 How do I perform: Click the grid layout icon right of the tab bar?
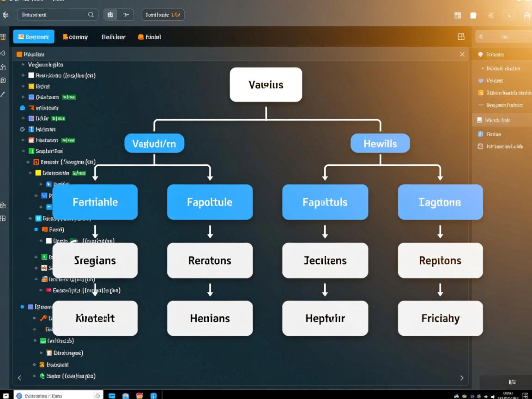click(x=461, y=36)
